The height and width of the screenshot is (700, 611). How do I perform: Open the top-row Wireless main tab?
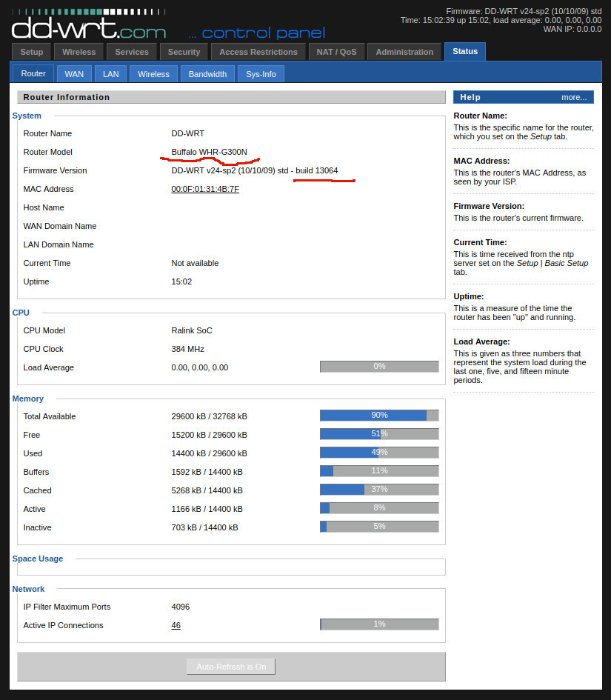coord(79,52)
